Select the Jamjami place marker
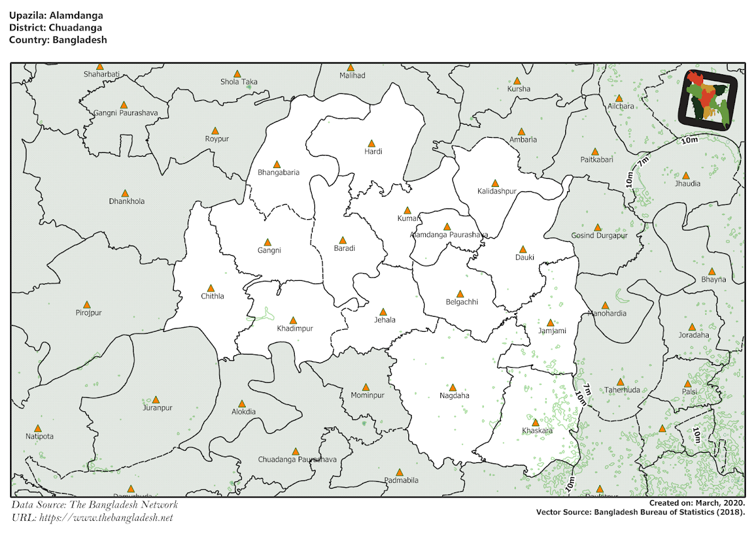 pos(550,321)
